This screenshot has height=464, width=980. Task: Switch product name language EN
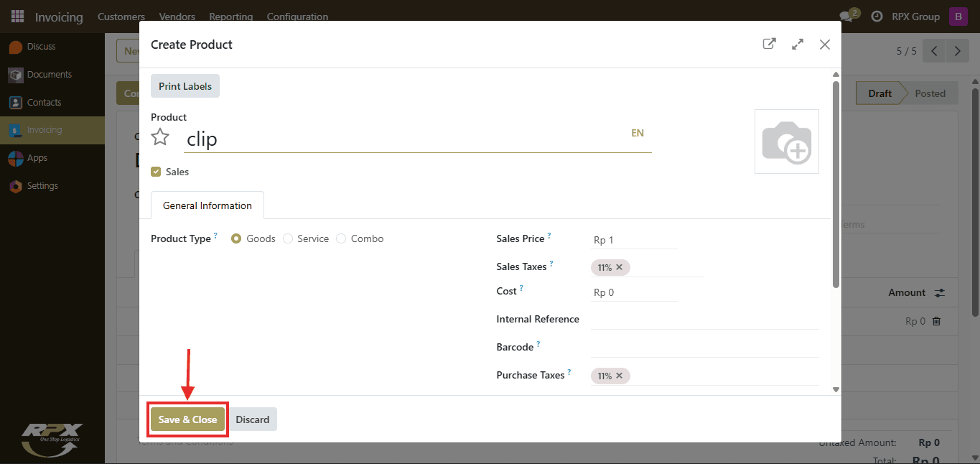[638, 133]
